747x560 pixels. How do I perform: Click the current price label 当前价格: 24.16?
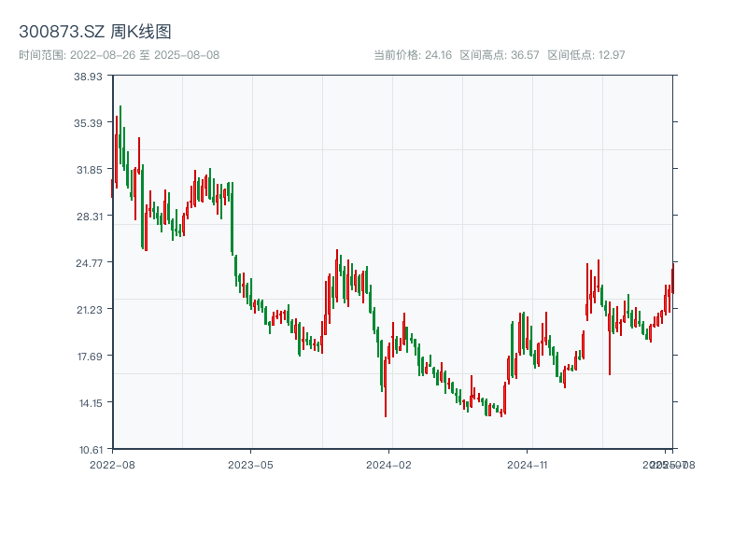click(x=413, y=55)
